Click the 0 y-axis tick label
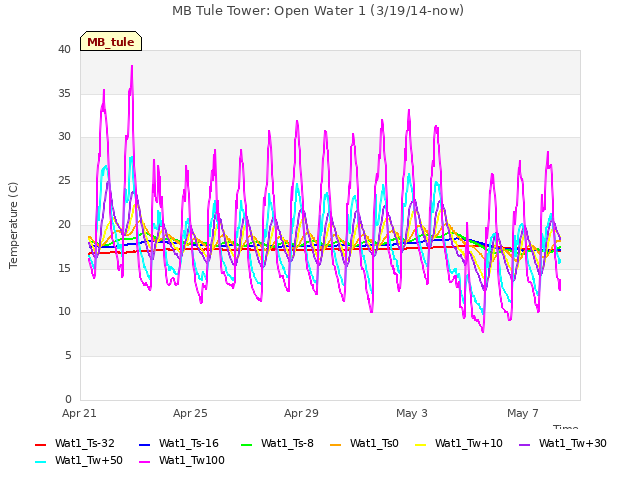The height and width of the screenshot is (480, 640). 68,399
